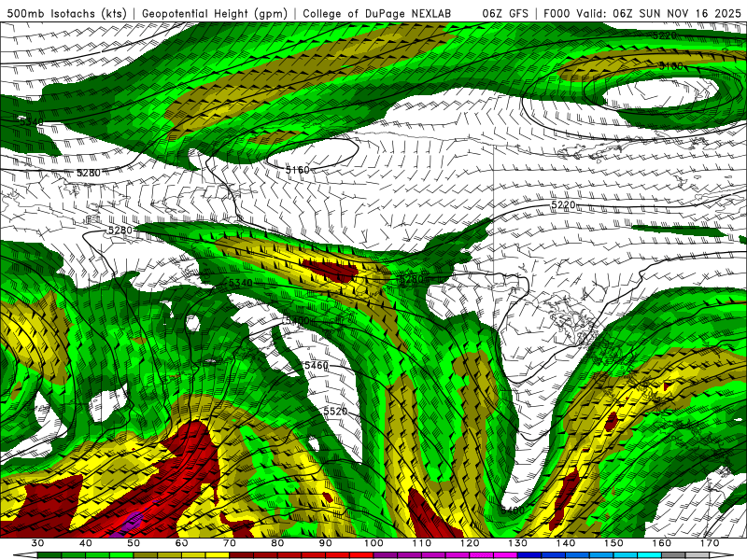747x560 pixels.
Task: Click the 5400 contour label beside the 5460 contour
Action: 297,321
